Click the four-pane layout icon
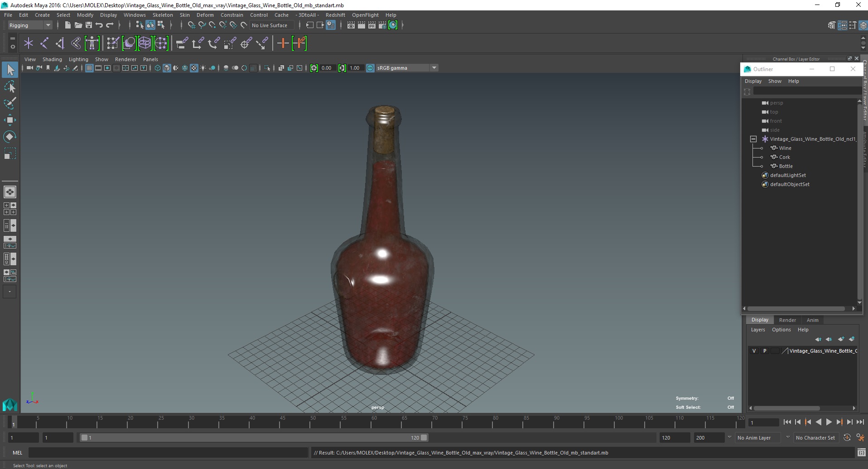The height and width of the screenshot is (469, 868). pyautogui.click(x=10, y=209)
